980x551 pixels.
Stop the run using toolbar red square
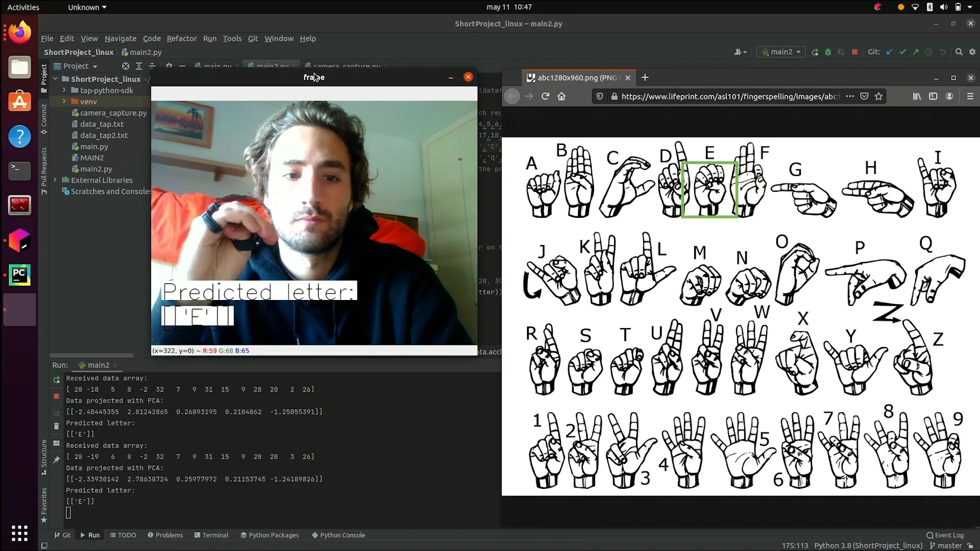pyautogui.click(x=855, y=52)
